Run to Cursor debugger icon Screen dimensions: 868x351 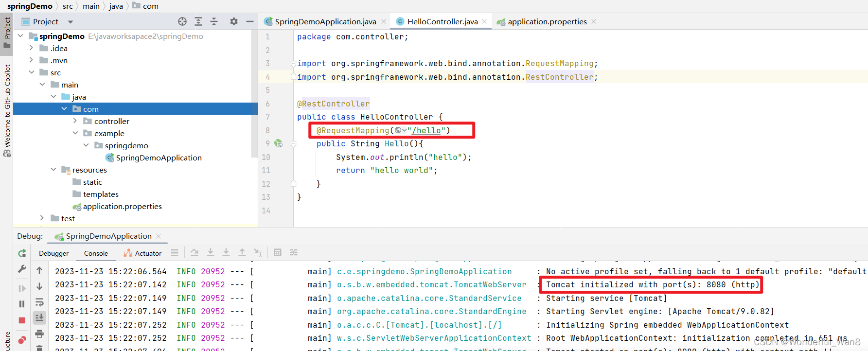(x=258, y=252)
